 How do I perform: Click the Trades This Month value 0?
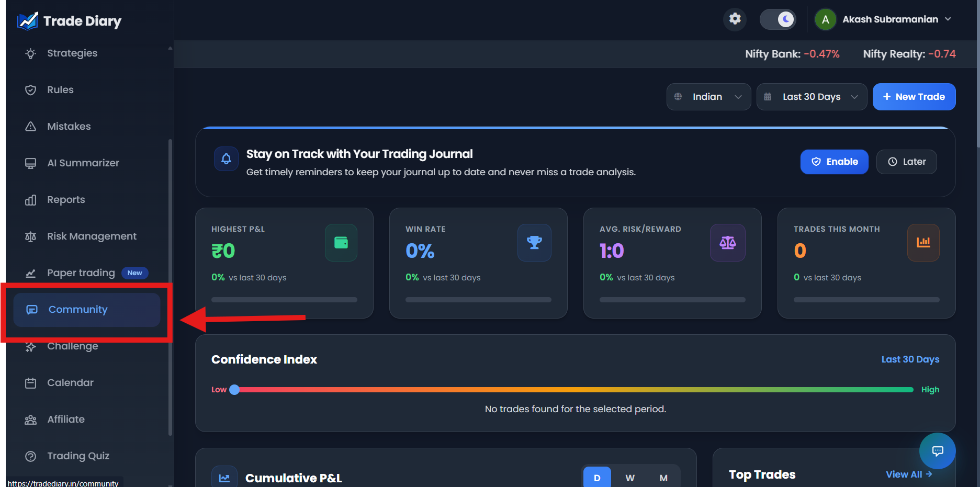[799, 251]
